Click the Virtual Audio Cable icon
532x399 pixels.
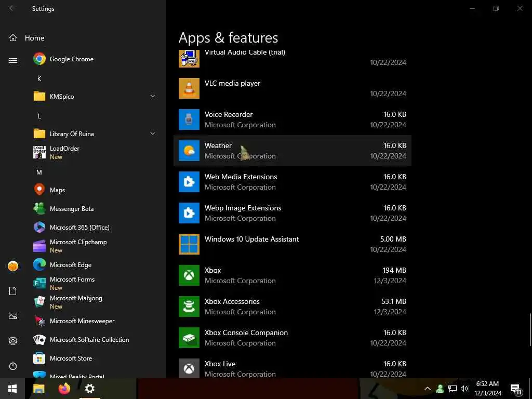pyautogui.click(x=189, y=59)
